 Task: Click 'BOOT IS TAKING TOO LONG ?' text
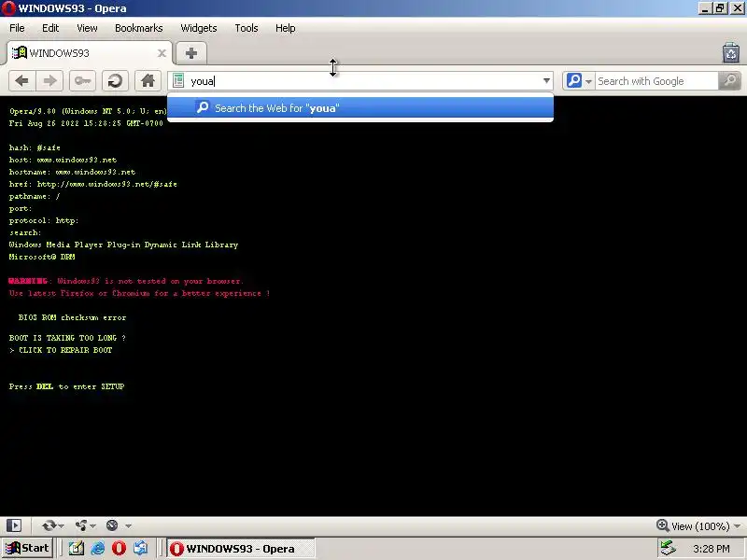[67, 338]
